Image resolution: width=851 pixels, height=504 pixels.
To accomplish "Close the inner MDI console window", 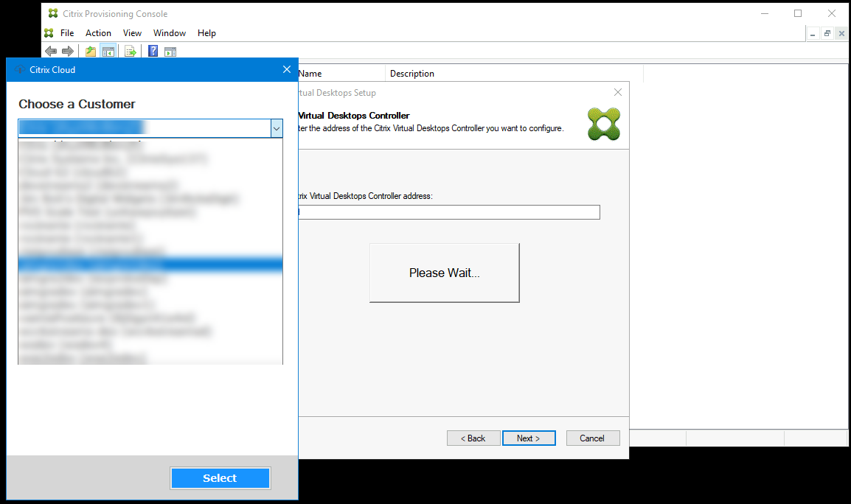I will 841,34.
